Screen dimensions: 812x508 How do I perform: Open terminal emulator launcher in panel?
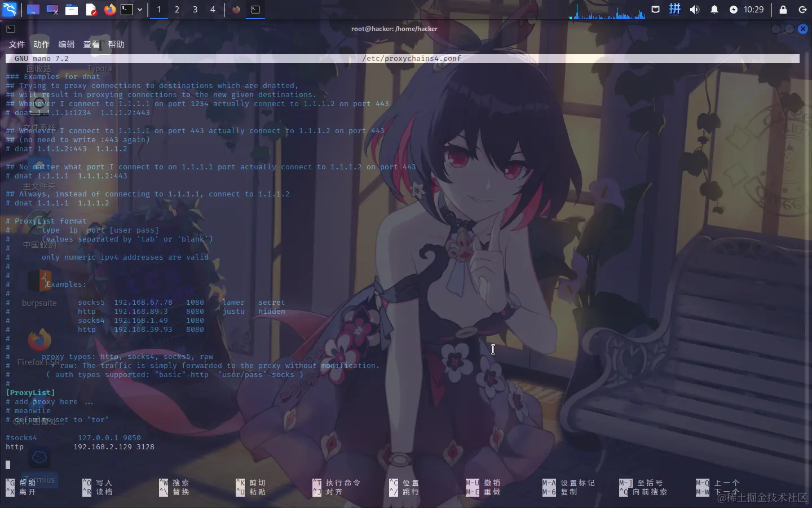[x=127, y=10]
